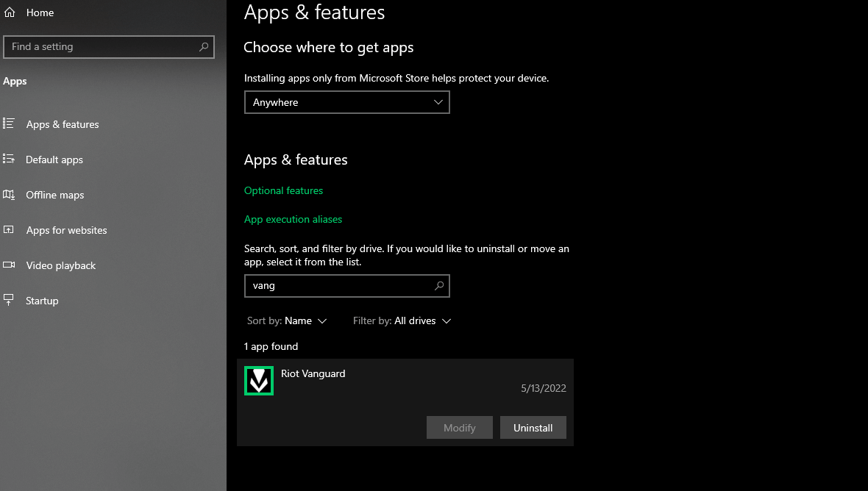
Task: Open the Default apps page
Action: pyautogui.click(x=54, y=160)
